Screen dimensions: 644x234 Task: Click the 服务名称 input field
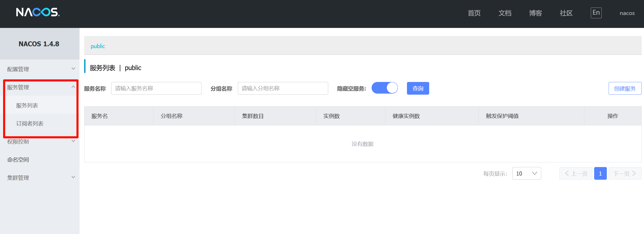156,88
